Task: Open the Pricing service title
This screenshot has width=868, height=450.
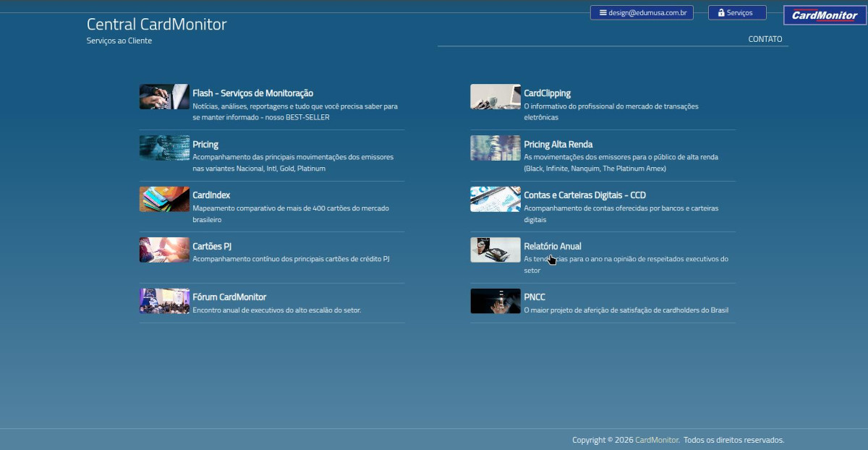Action: [x=205, y=145]
